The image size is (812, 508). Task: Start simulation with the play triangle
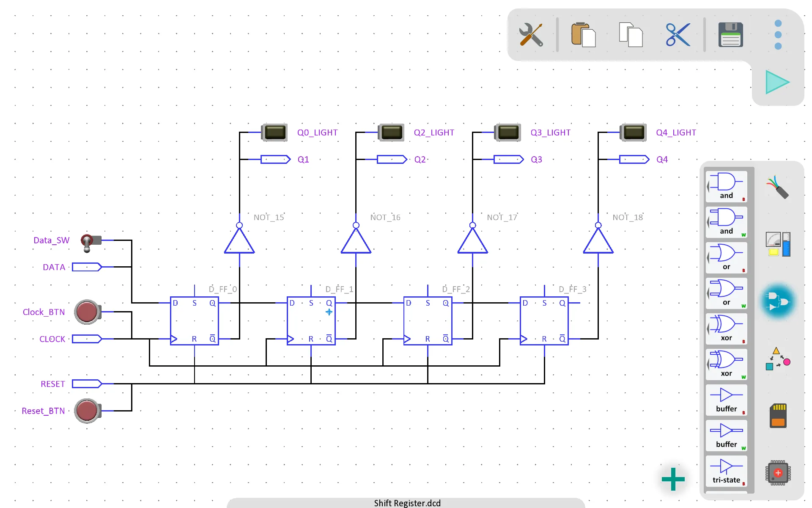click(777, 82)
